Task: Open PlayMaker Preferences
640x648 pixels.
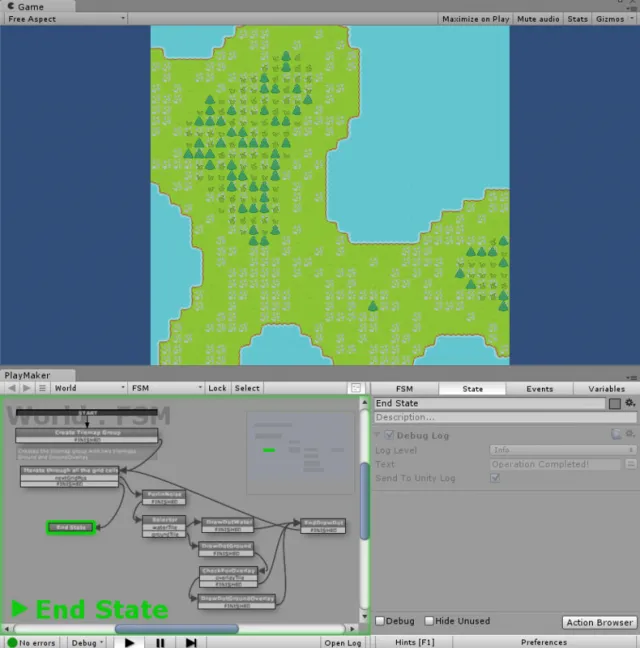Action: (544, 642)
